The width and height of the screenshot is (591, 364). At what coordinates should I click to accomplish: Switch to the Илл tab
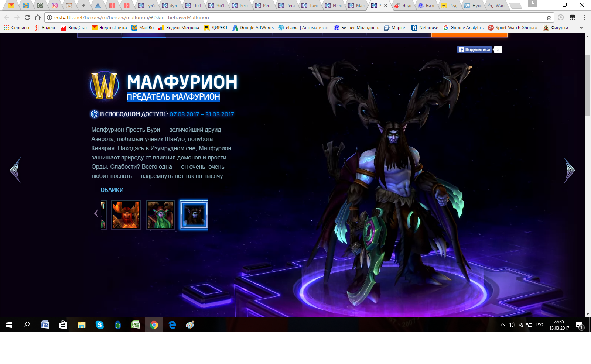point(333,6)
